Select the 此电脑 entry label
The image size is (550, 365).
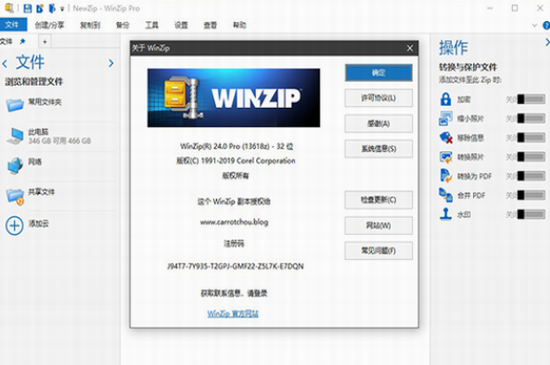39,132
